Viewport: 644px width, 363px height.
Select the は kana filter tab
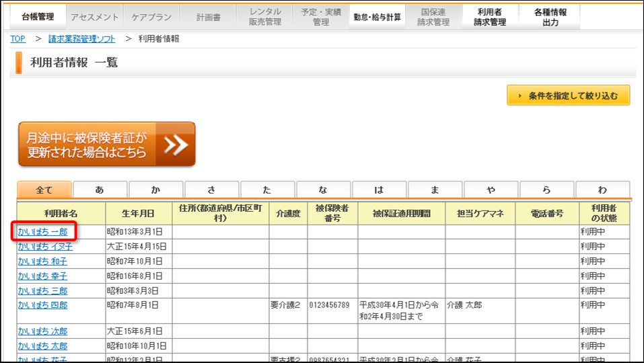[x=379, y=190]
